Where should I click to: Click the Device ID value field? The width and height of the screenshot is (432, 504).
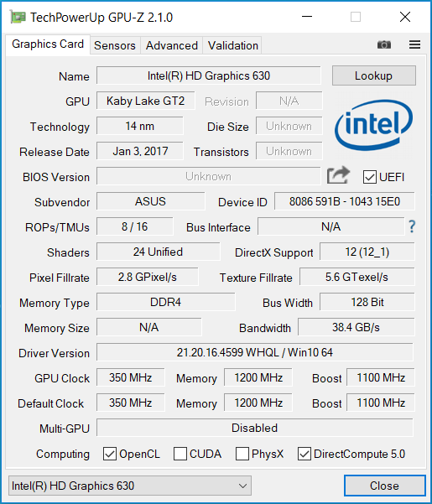point(345,201)
